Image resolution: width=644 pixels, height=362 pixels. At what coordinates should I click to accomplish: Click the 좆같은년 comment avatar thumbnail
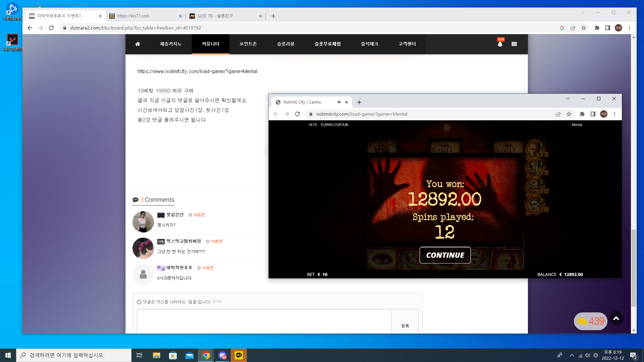pyautogui.click(x=143, y=222)
